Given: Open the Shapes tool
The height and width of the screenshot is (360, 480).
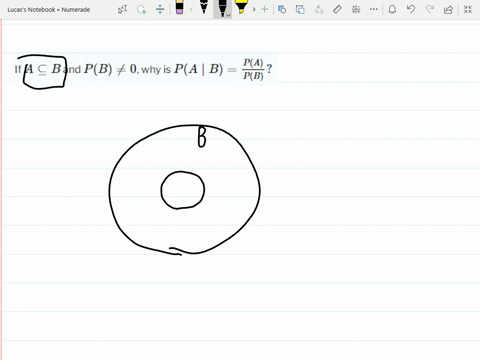Looking at the screenshot, I should [282, 9].
